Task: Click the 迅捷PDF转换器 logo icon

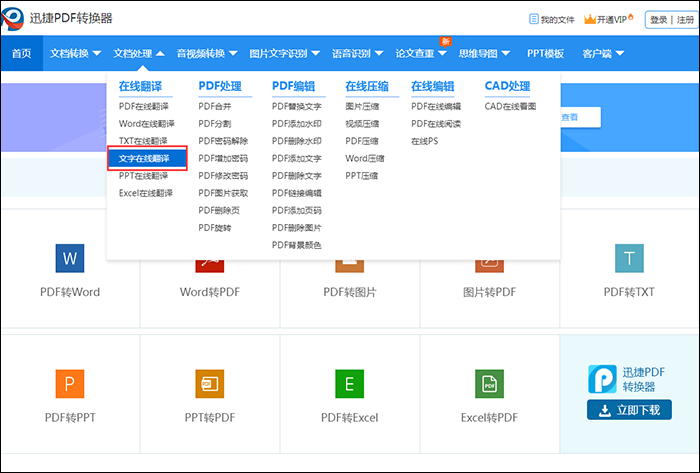Action: [13, 18]
